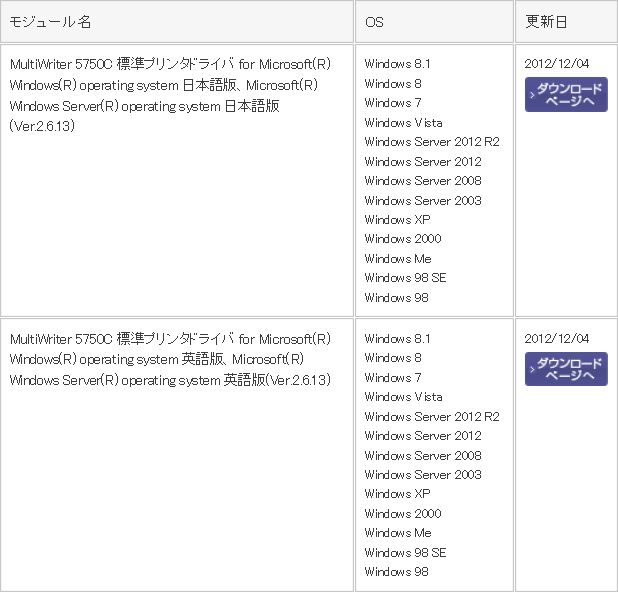Click Windows Me in Japanese driver row
Screen dimensions: 618x592
tap(398, 259)
